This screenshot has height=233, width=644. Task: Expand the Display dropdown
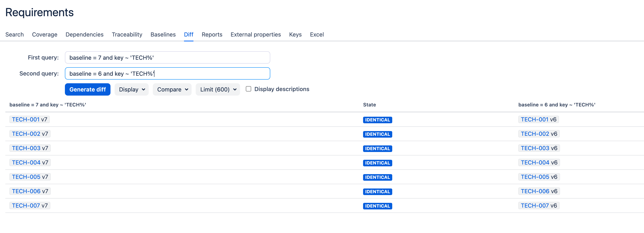(131, 89)
